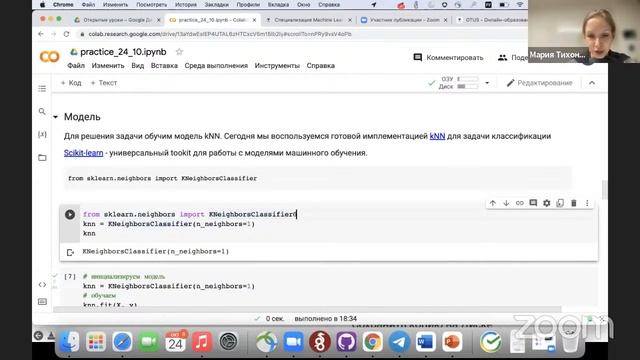Viewport: 640px width, 360px height.
Task: Open Zoom app in the Dock
Action: [293, 341]
